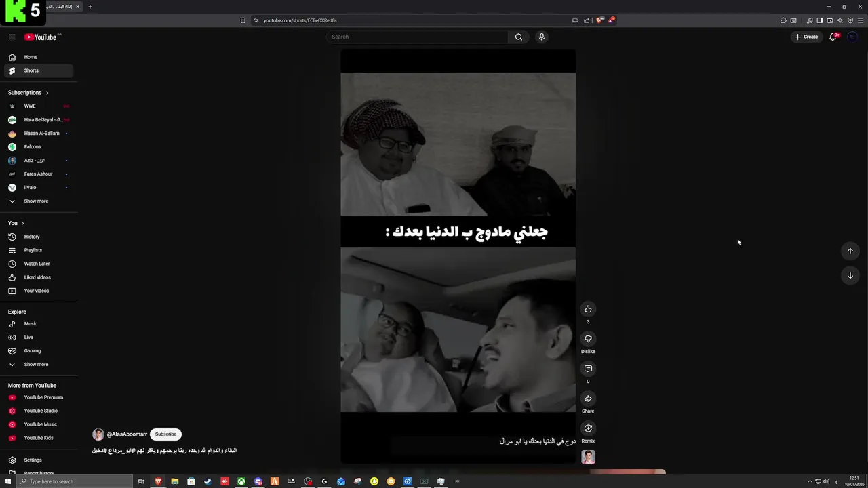868x488 pixels.
Task: Bookmark this page in address bar
Action: pos(243,20)
